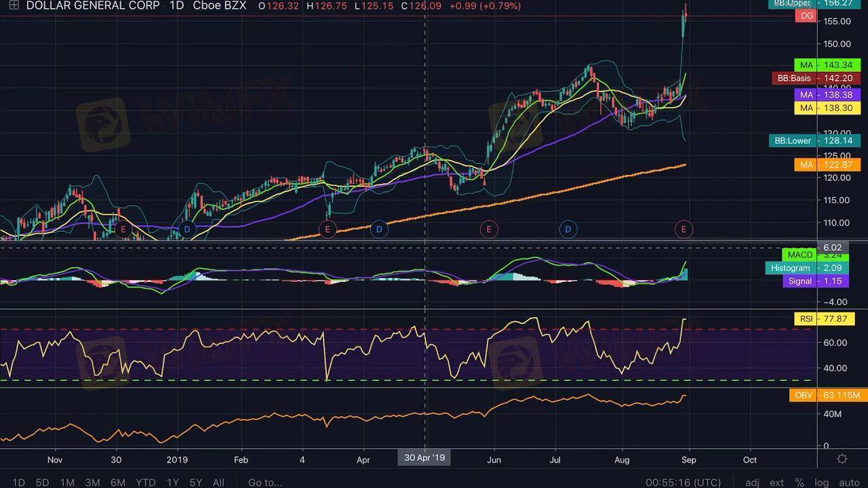Select the YTD time range
Screen dimensions: 868x488
[145, 483]
